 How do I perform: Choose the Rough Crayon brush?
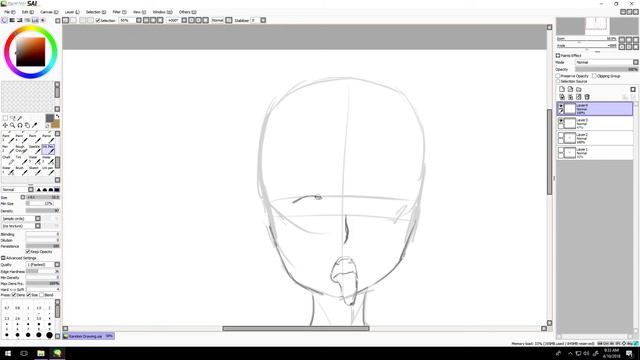[21, 149]
